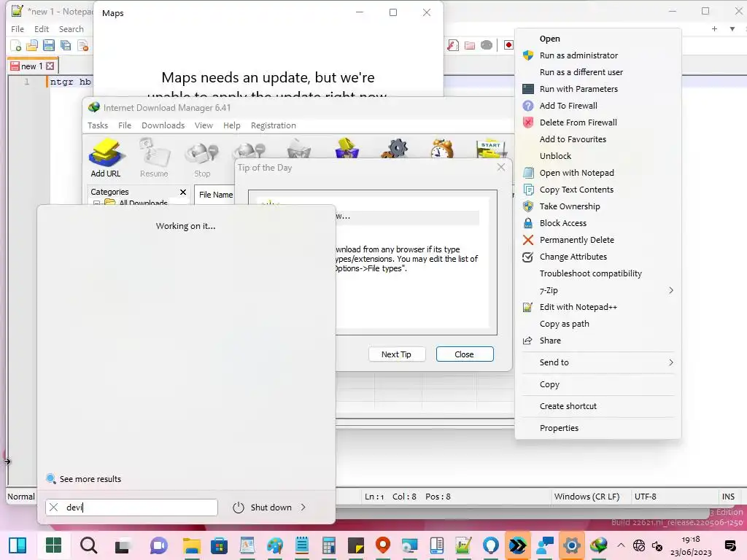Viewport: 747px width, 560px height.
Task: Close the IDM Categories panel
Action: pos(183,192)
